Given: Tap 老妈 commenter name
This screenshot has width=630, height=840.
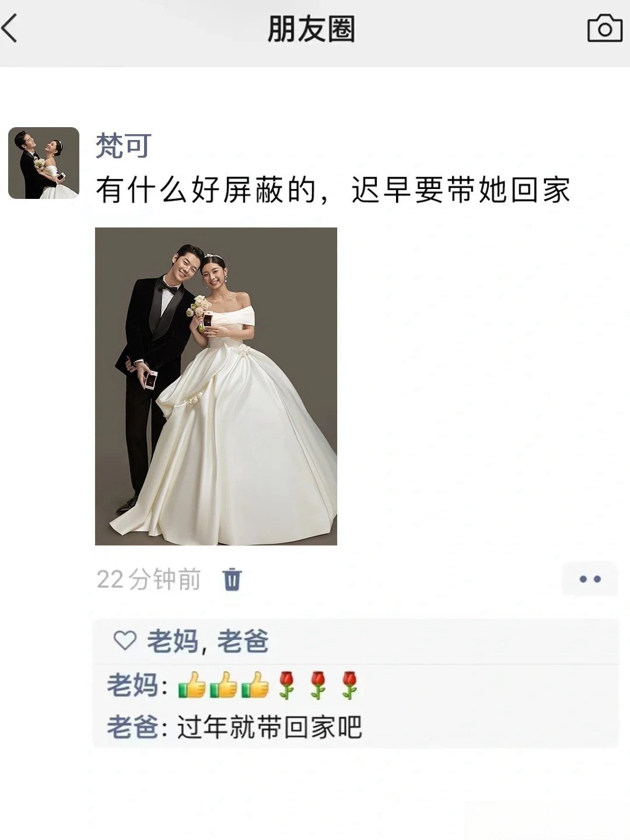Looking at the screenshot, I should coord(133,685).
